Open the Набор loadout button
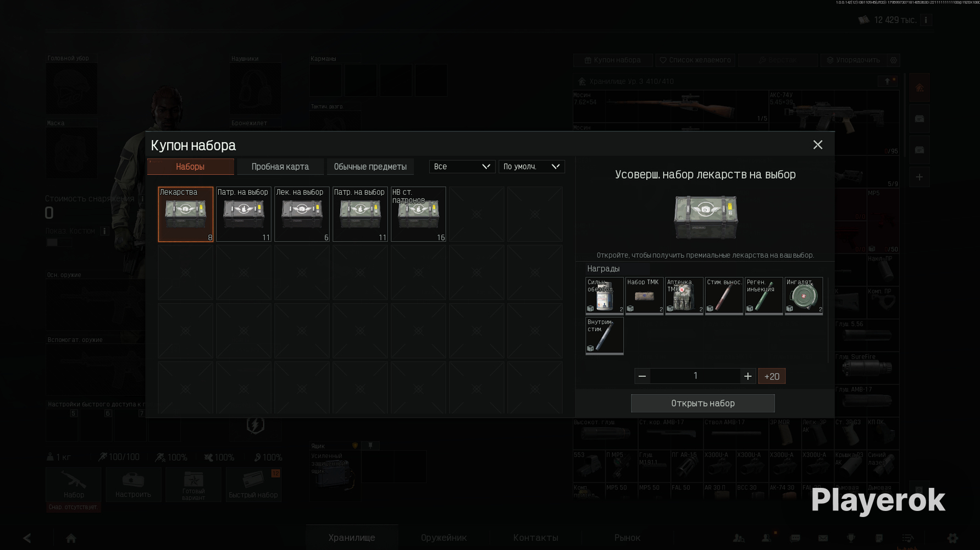Viewport: 980px width, 550px height. (74, 484)
